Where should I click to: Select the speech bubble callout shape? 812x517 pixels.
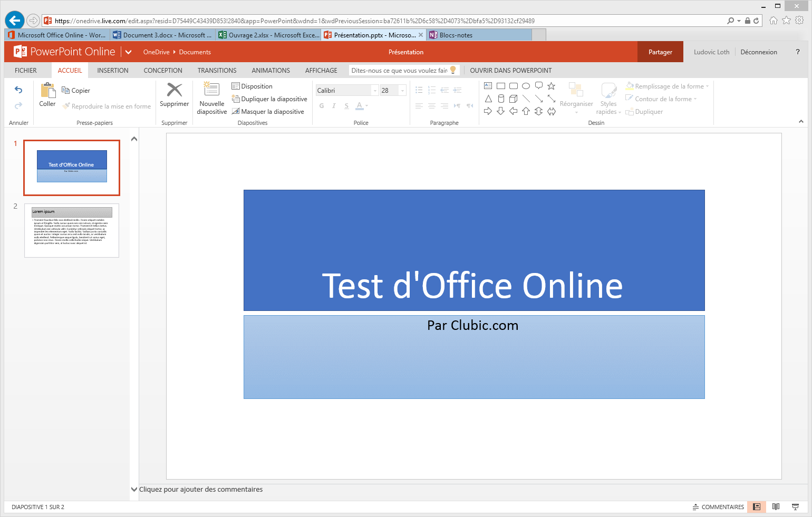[538, 85]
